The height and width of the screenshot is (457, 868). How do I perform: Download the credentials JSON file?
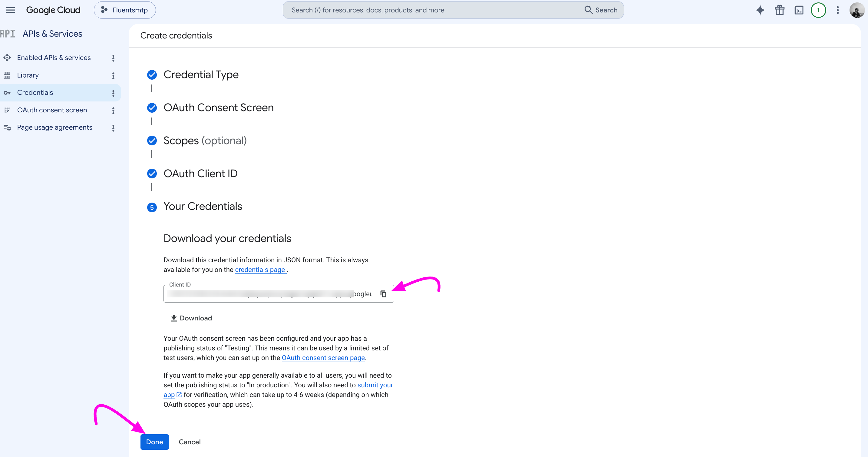(191, 318)
